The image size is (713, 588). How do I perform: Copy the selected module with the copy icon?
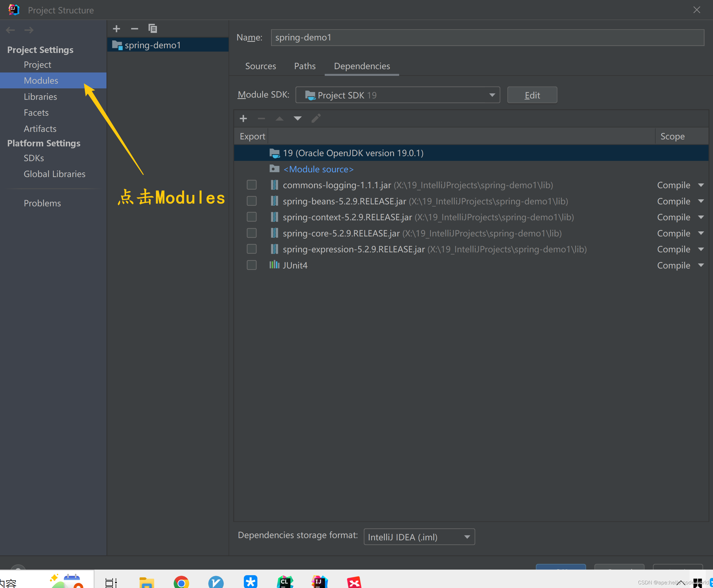click(x=153, y=28)
